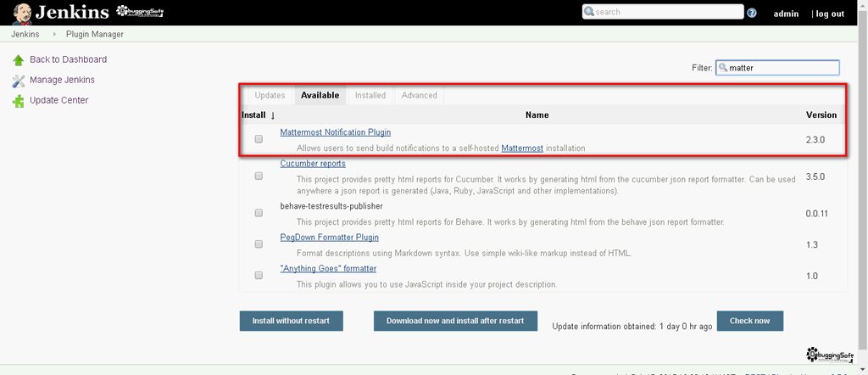
Task: Open the search help question-mark icon
Action: (752, 13)
